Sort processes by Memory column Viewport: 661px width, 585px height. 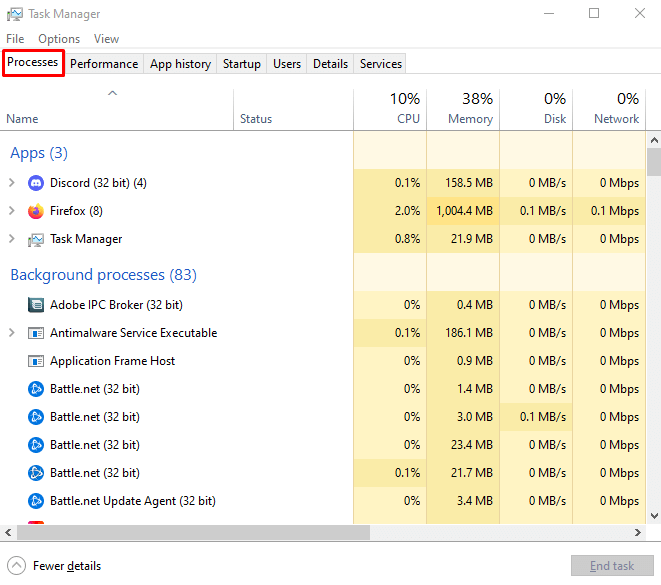pyautogui.click(x=463, y=109)
